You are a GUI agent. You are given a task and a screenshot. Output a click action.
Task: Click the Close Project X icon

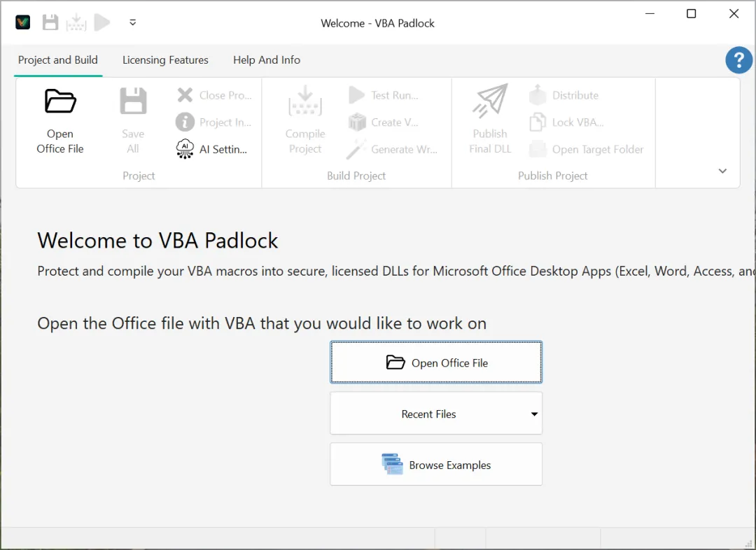click(185, 95)
